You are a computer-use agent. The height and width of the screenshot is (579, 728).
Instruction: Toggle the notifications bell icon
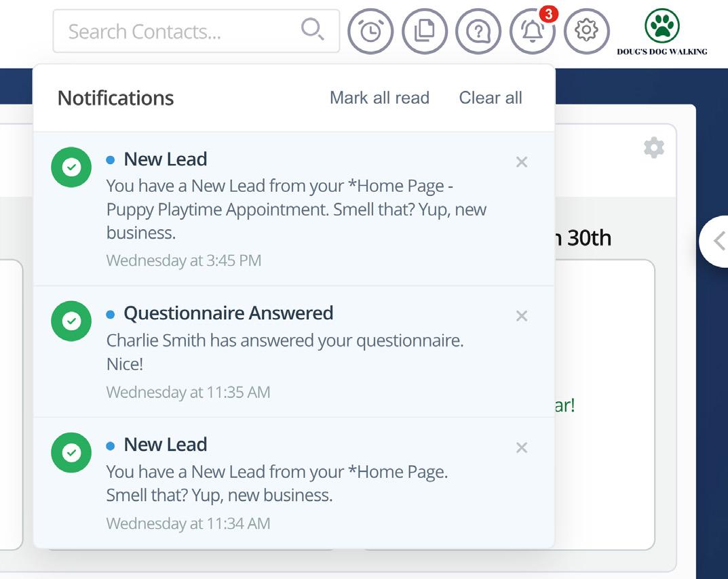pyautogui.click(x=532, y=31)
